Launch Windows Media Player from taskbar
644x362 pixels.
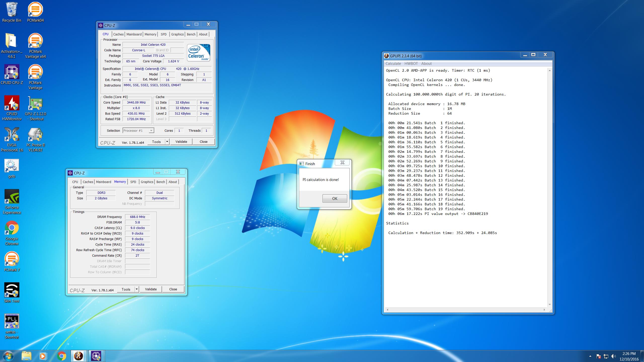pyautogui.click(x=43, y=356)
